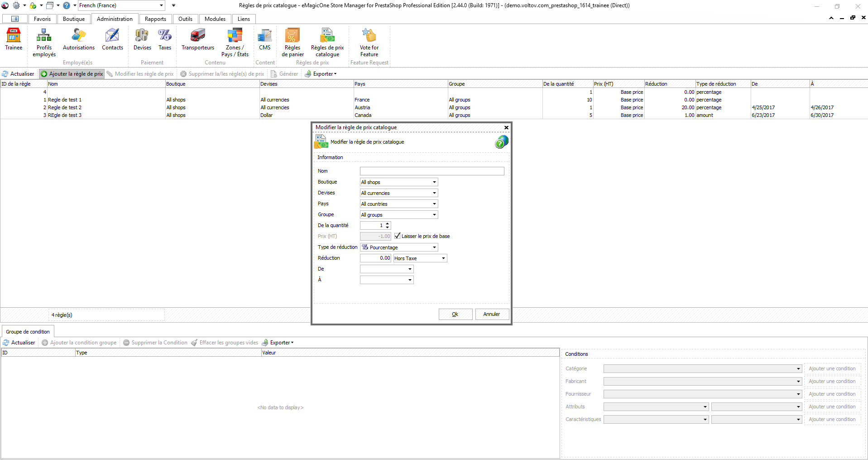Open the CMS ribbon icon
This screenshot has width=868, height=460.
[265, 39]
